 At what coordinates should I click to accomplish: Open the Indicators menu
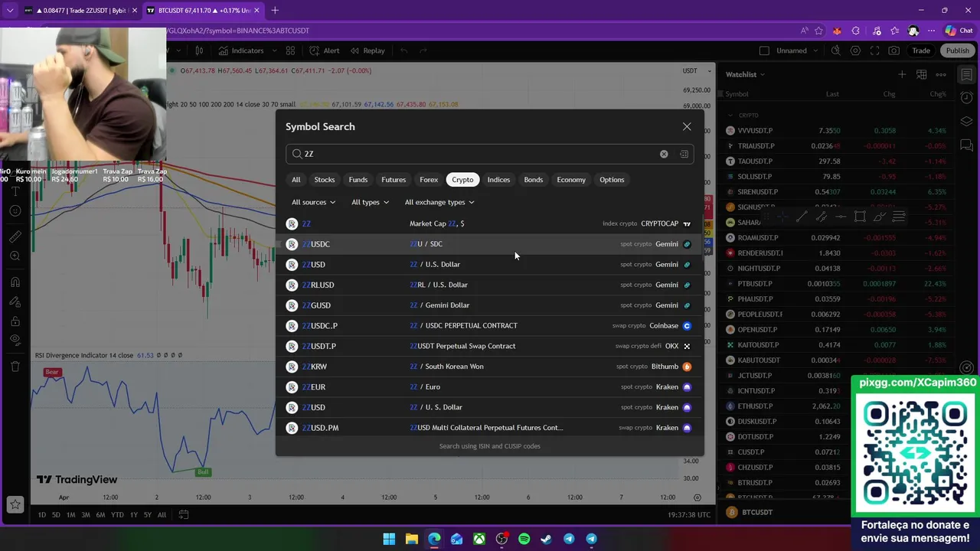[x=240, y=51]
